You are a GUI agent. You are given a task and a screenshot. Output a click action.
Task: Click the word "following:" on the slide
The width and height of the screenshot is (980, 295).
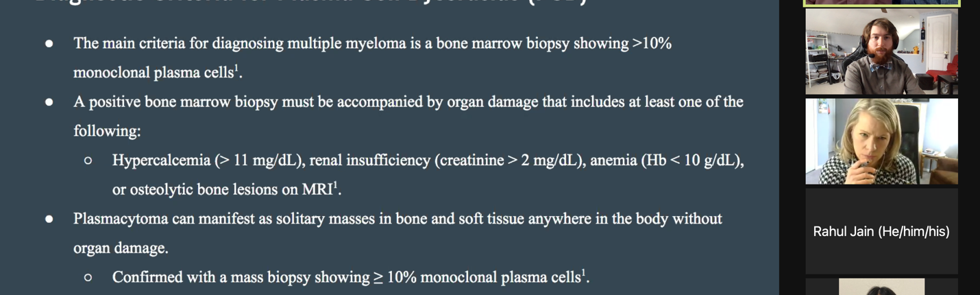(107, 131)
